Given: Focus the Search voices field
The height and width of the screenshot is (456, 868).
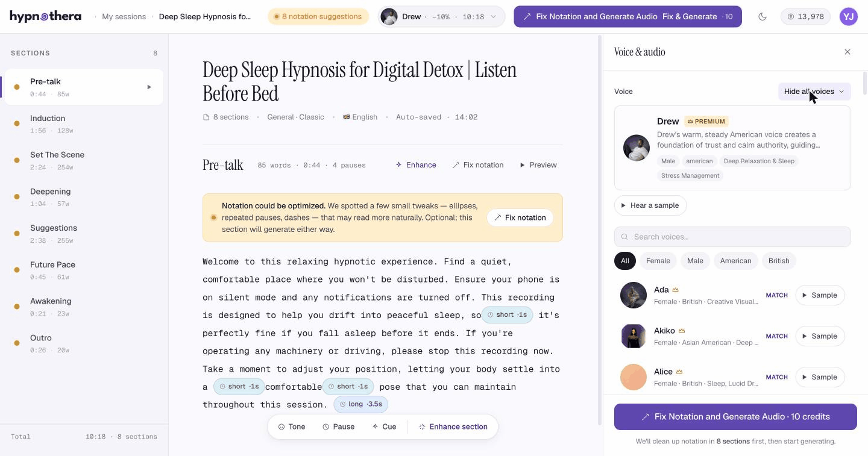Looking at the screenshot, I should [732, 237].
